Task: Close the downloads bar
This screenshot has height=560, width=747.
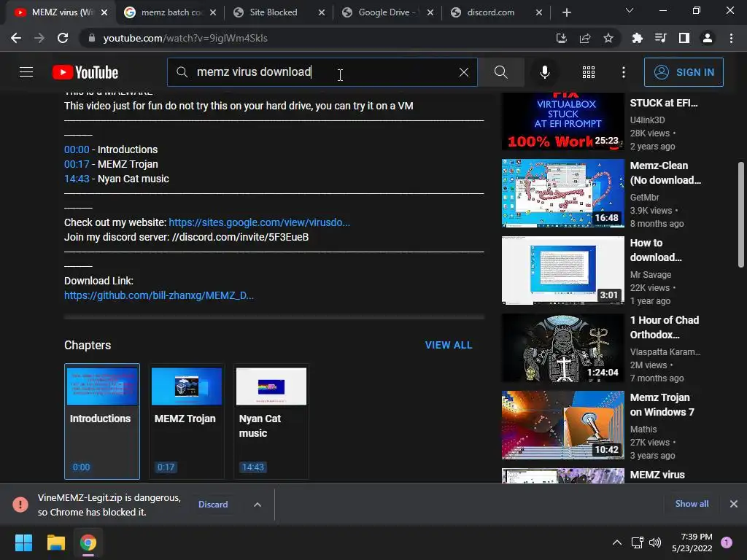Action: [x=734, y=504]
